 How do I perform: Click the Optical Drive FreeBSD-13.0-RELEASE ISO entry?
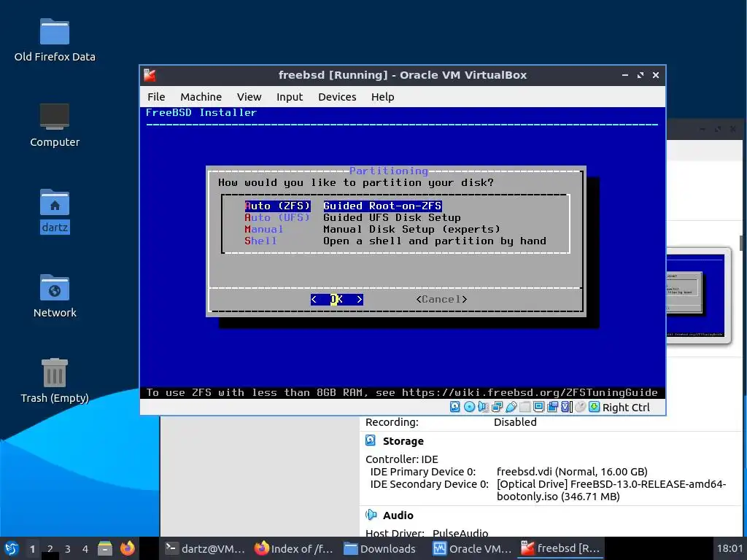click(611, 490)
